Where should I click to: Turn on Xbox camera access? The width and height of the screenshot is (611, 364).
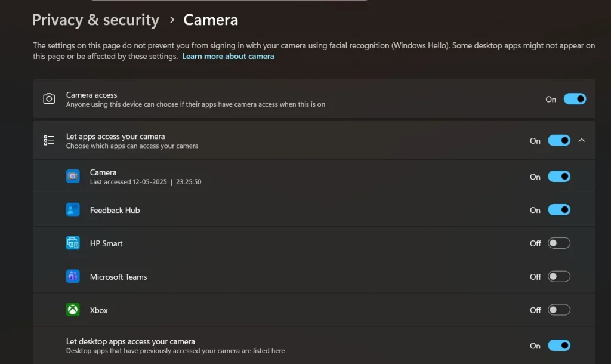coord(559,310)
